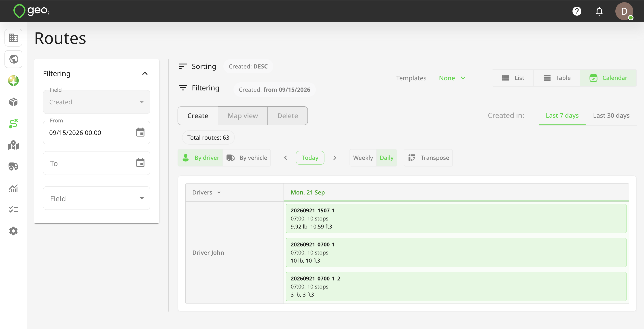
Task: Switch calendar to Weekly view
Action: tap(363, 158)
